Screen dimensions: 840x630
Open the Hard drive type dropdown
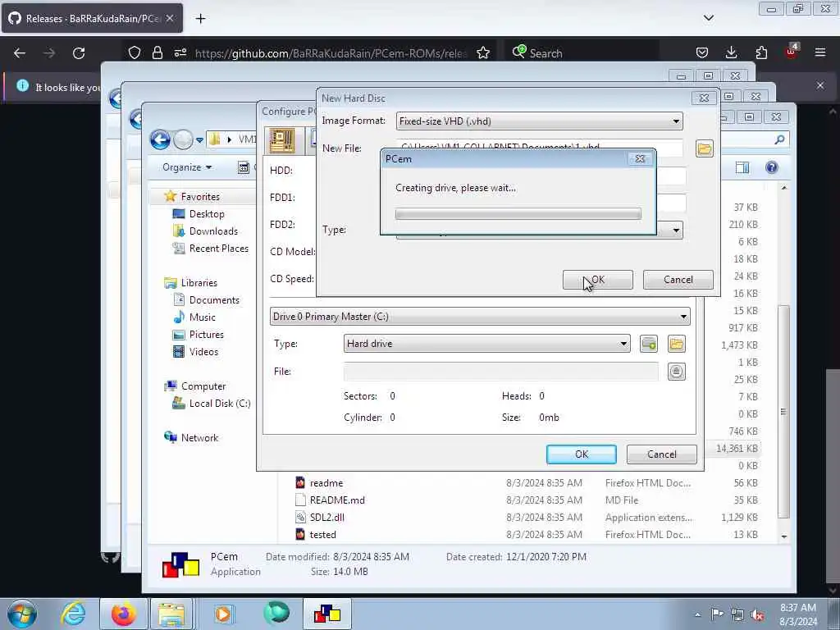487,344
